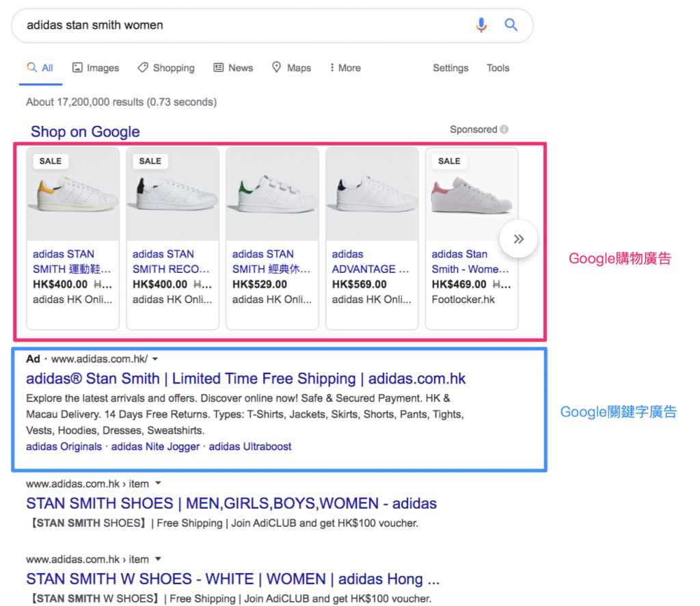Click the Maps pin icon
The image size is (700, 606).
[277, 68]
